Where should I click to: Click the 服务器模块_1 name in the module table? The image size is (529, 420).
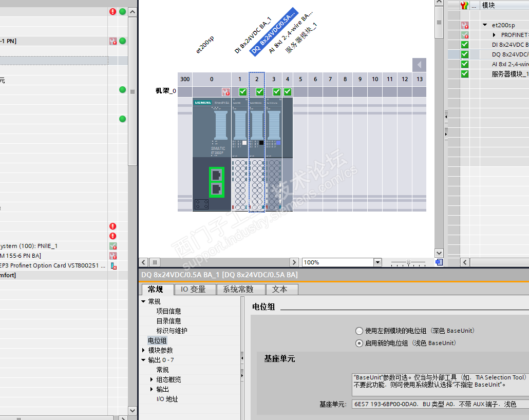point(510,74)
